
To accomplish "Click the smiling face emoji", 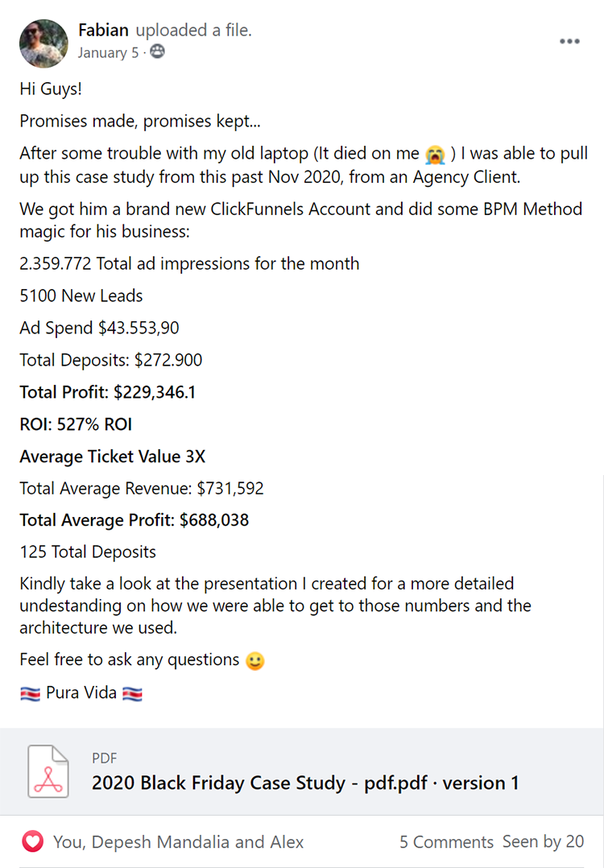I will [254, 661].
